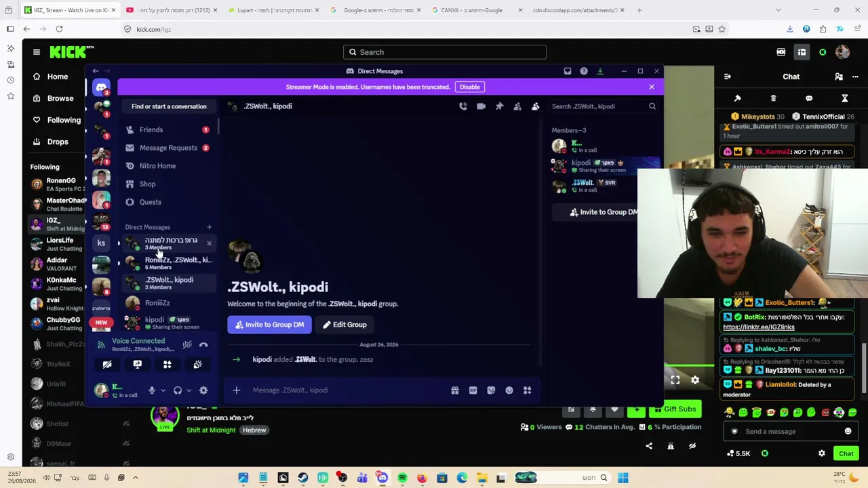Viewport: 868px width, 488px height.
Task: Open the sticker picker
Action: coord(491,390)
